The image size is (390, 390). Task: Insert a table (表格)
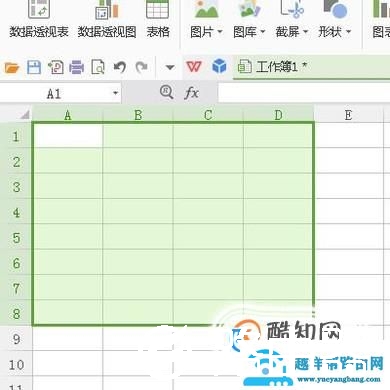[158, 20]
